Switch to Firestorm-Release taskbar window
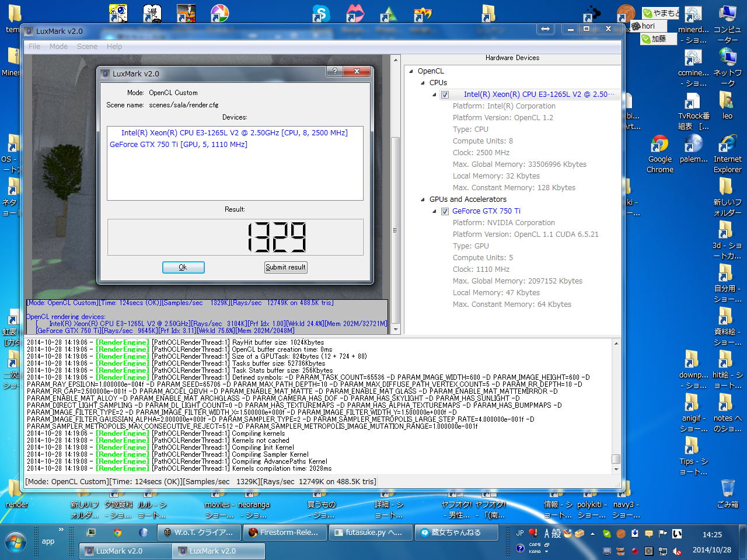Viewport: 747px width, 560px height. pos(284,533)
